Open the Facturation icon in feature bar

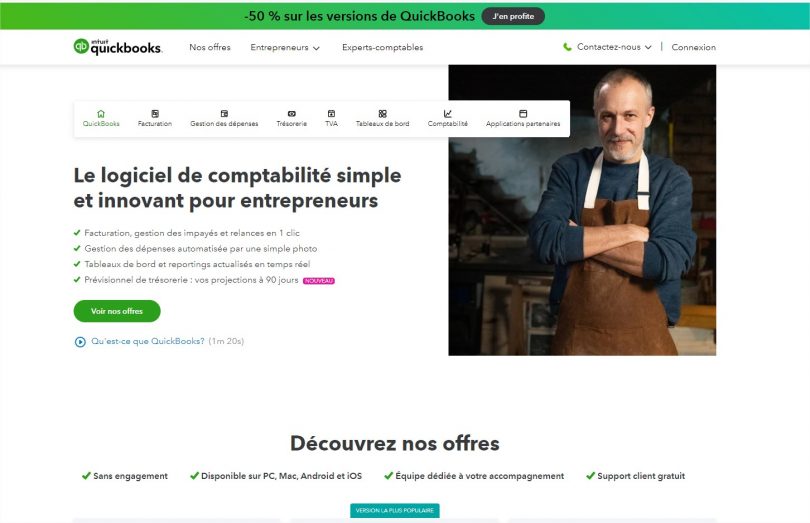(155, 114)
